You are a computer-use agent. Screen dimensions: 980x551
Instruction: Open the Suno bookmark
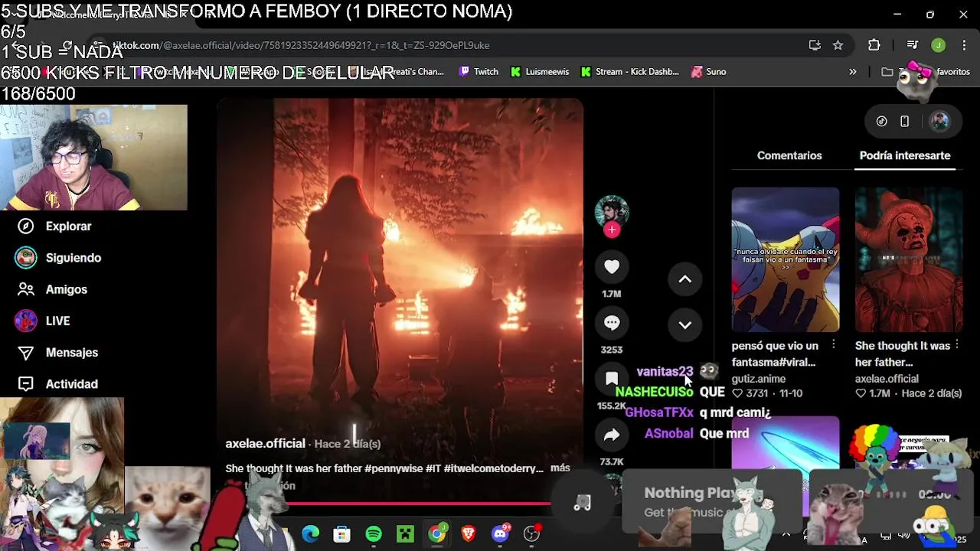[708, 72]
